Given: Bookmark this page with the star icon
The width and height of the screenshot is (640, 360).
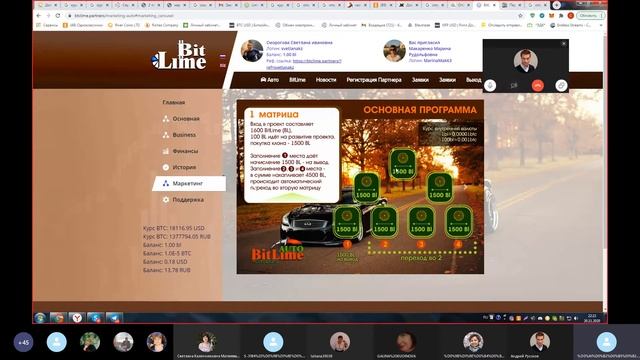Looking at the screenshot, I should (x=520, y=16).
